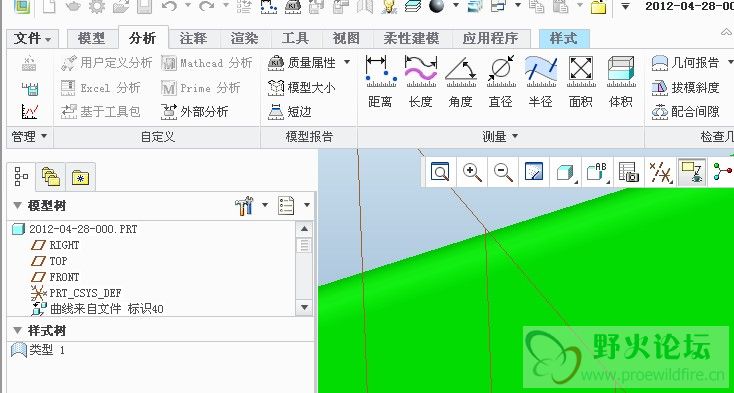Toggle the spin center icon
Image resolution: width=734 pixels, height=393 pixels.
(x=722, y=172)
